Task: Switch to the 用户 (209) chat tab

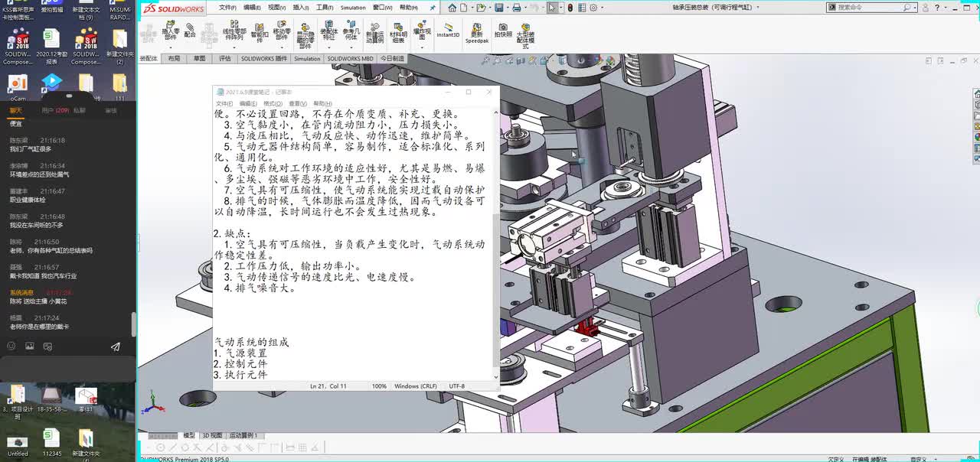Action: tap(55, 110)
